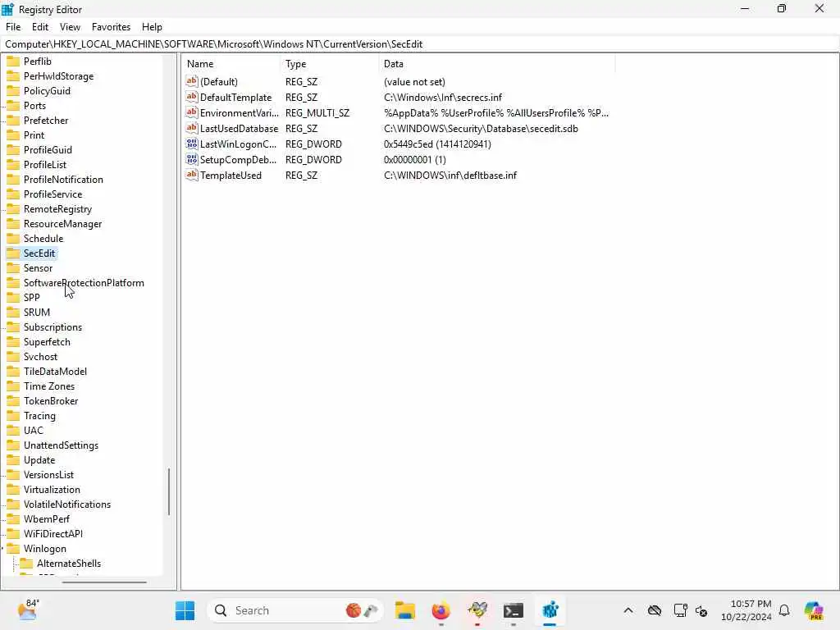Select the UnattendSettings key
The height and width of the screenshot is (630, 840).
pos(61,445)
